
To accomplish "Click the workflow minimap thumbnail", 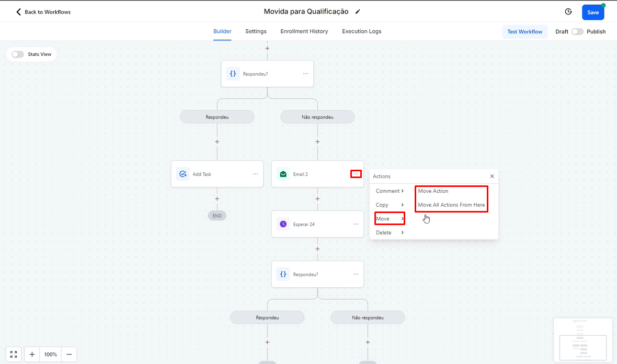I will tap(582, 339).
